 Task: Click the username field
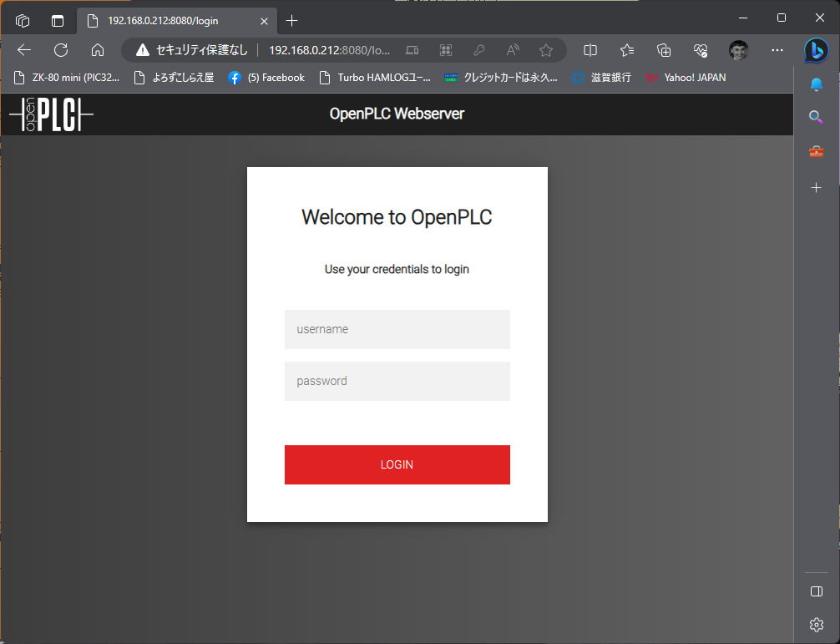397,329
